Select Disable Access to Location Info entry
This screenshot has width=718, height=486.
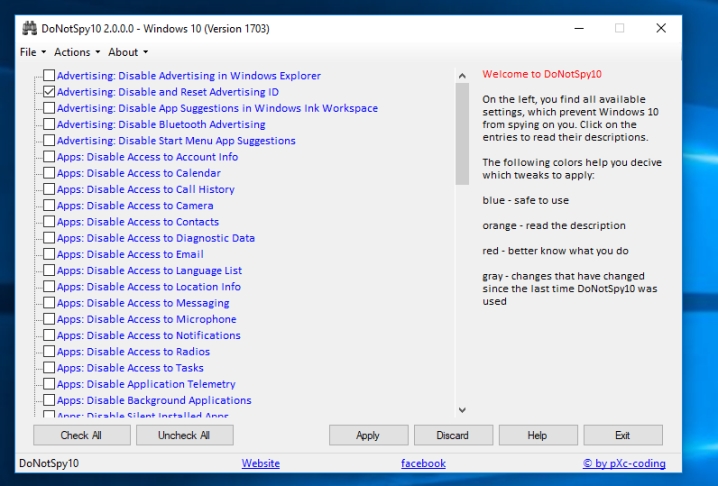(x=148, y=287)
